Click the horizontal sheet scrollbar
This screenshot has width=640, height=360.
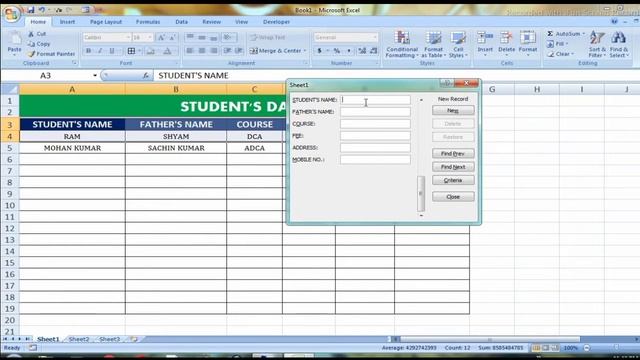click(490, 339)
